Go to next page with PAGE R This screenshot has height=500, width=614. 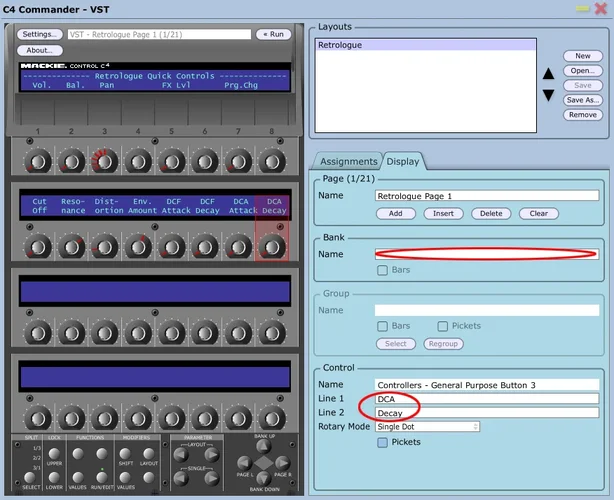pos(282,463)
